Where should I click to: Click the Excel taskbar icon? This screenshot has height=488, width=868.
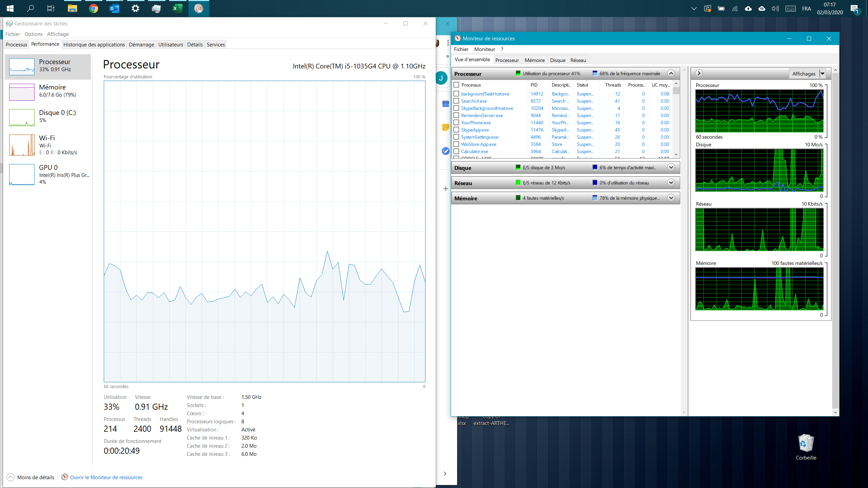pos(177,8)
